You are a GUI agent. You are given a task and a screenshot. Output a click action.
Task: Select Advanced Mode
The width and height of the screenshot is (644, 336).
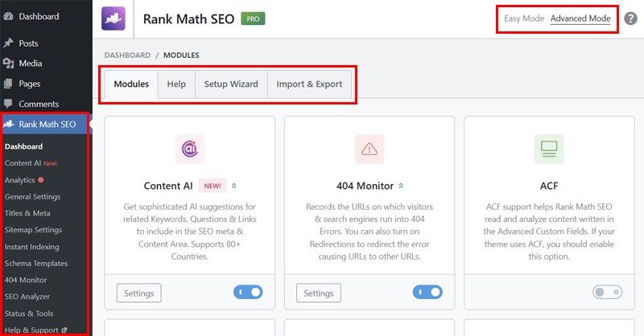coord(580,18)
